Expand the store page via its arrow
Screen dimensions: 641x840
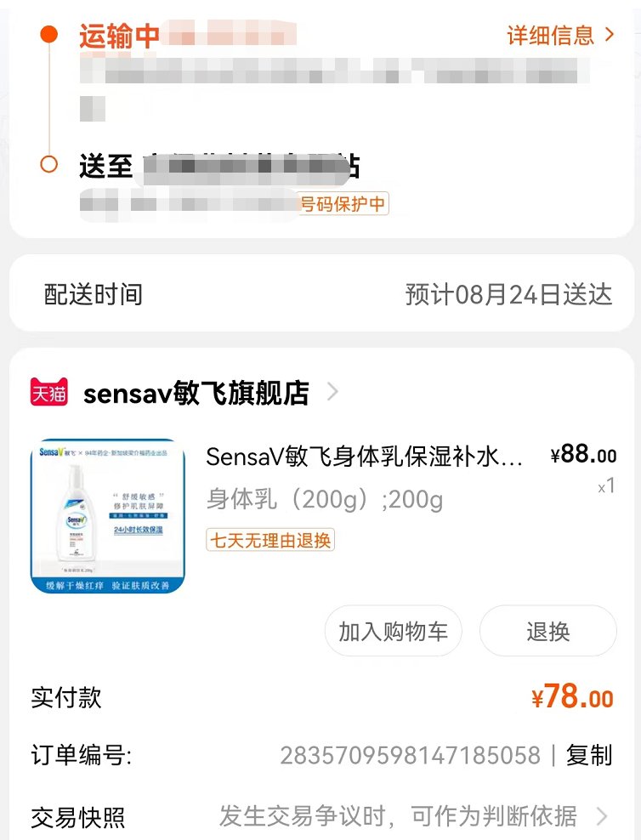[x=332, y=392]
